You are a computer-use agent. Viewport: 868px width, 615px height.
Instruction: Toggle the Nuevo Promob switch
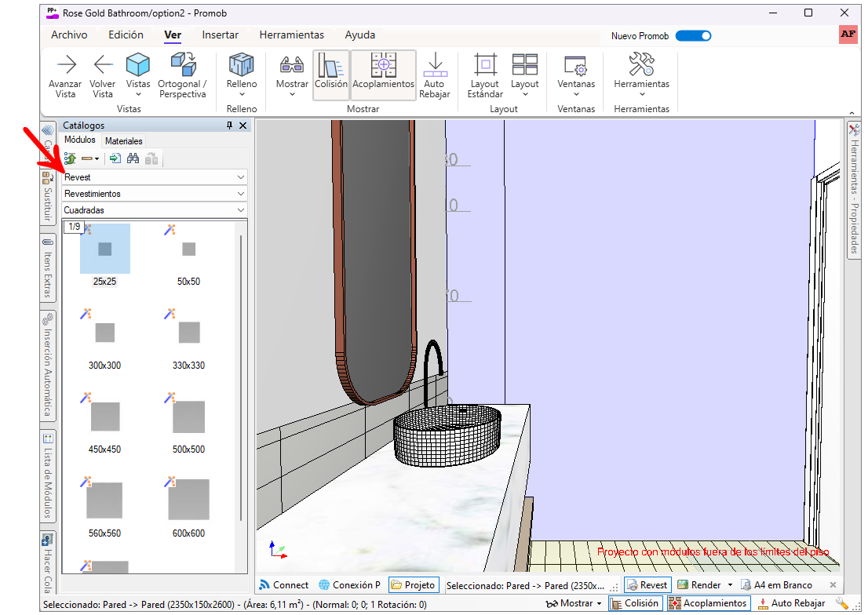click(693, 36)
